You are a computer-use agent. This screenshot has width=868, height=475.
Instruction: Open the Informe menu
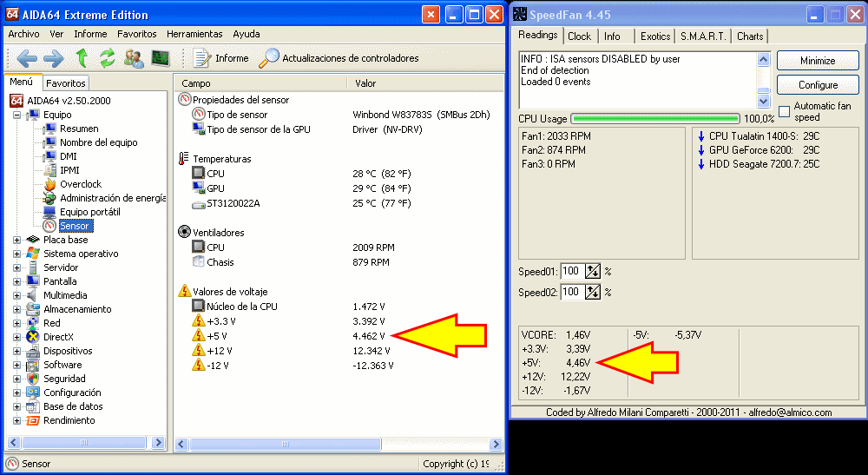pos(91,34)
